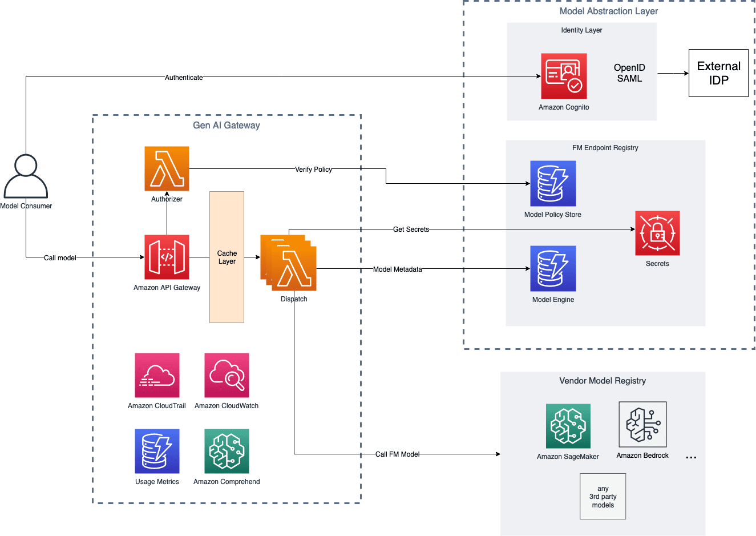The height and width of the screenshot is (536, 756).
Task: Click the Authorizer caption text
Action: (x=167, y=199)
